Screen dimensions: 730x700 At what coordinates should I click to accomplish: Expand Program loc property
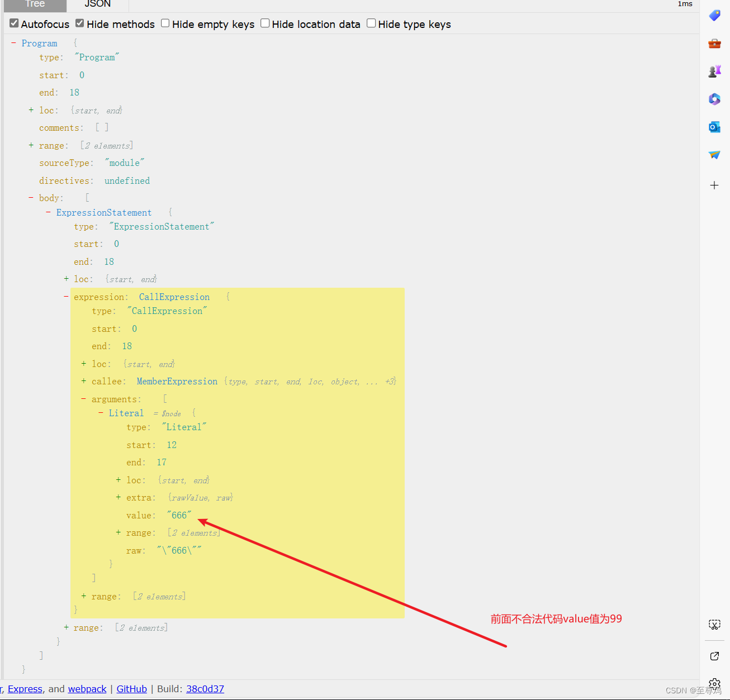31,110
